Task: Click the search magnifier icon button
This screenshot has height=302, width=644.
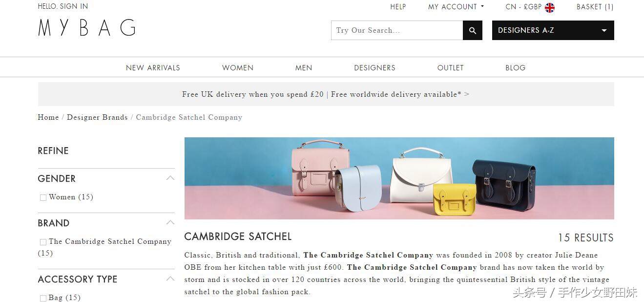Action: (x=472, y=30)
